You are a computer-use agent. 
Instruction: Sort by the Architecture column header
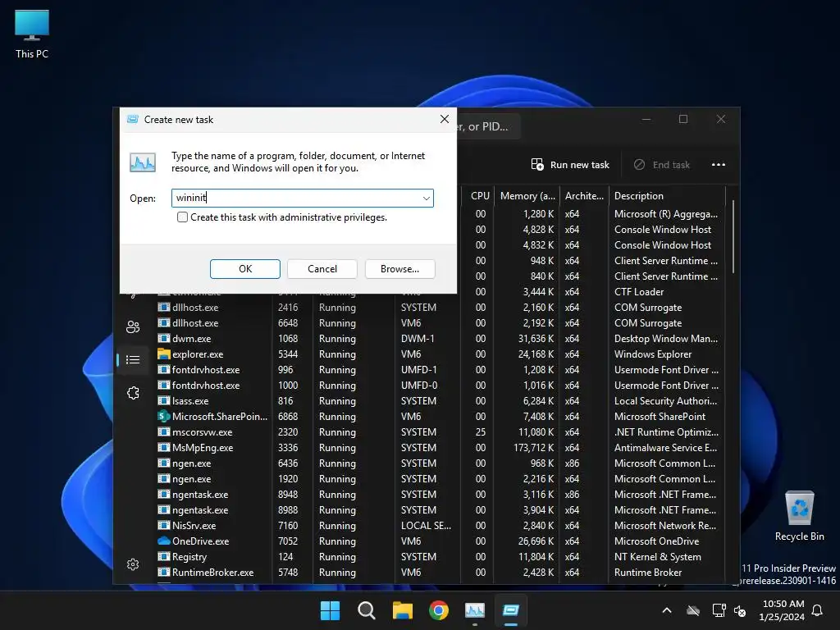coord(584,196)
